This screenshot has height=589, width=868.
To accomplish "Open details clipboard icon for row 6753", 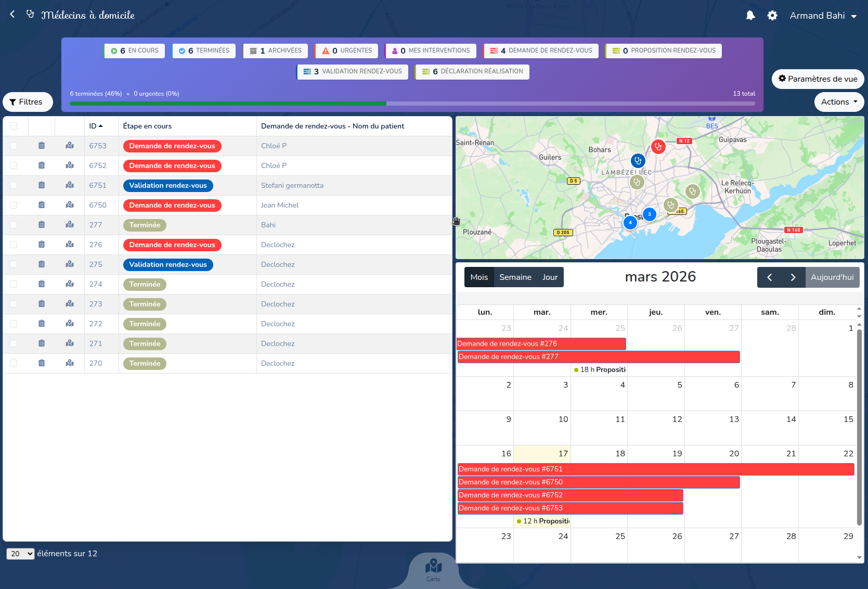I will tap(42, 146).
